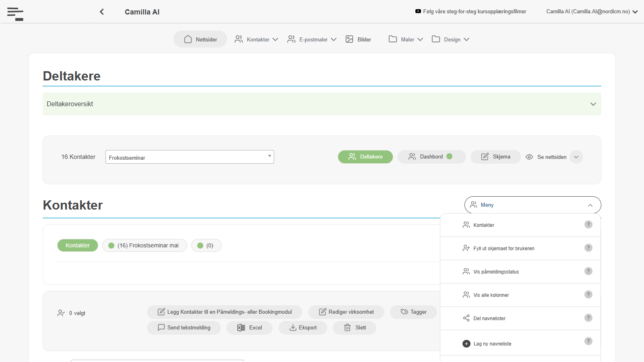Open the Dashbord view
The width and height of the screenshot is (644, 362).
click(432, 157)
